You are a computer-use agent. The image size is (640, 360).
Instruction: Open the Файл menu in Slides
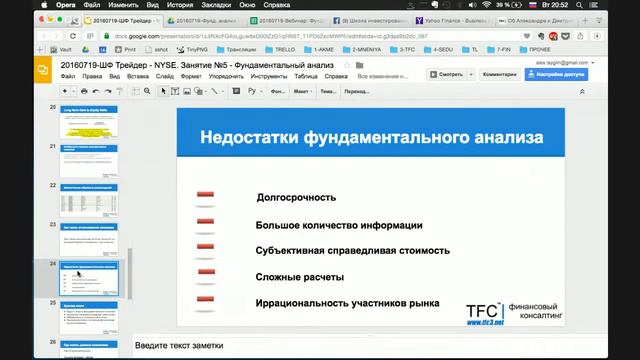pyautogui.click(x=68, y=76)
